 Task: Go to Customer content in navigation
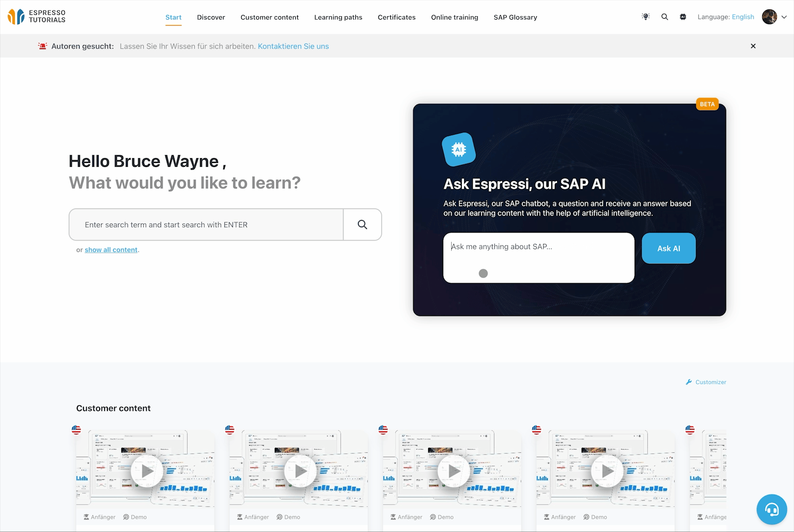pyautogui.click(x=269, y=17)
